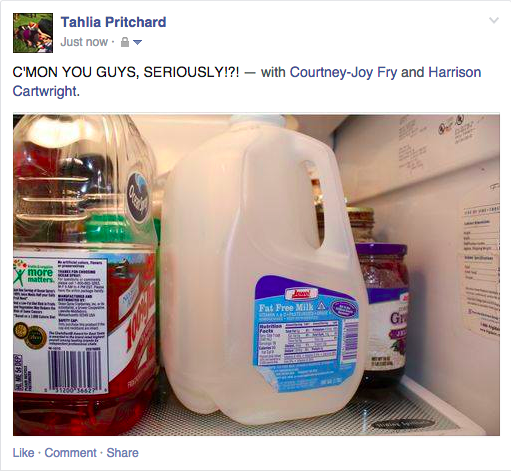Visit Tahlia Pritchard's profile name link
Screen dimensions: 511x471
[x=113, y=22]
